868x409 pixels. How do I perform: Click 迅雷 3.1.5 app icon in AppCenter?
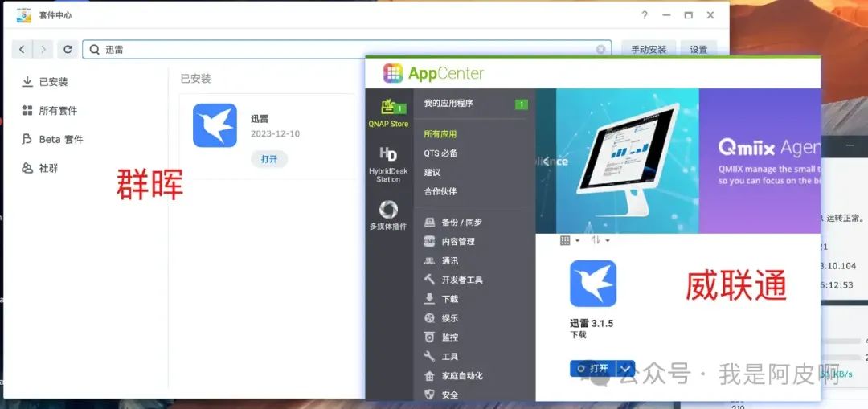pyautogui.click(x=593, y=284)
